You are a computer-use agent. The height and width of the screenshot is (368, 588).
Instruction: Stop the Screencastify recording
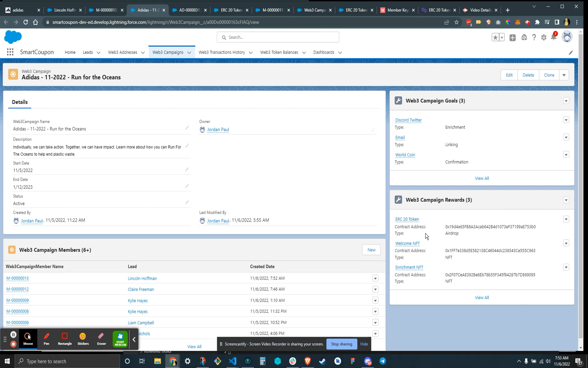tap(13, 344)
